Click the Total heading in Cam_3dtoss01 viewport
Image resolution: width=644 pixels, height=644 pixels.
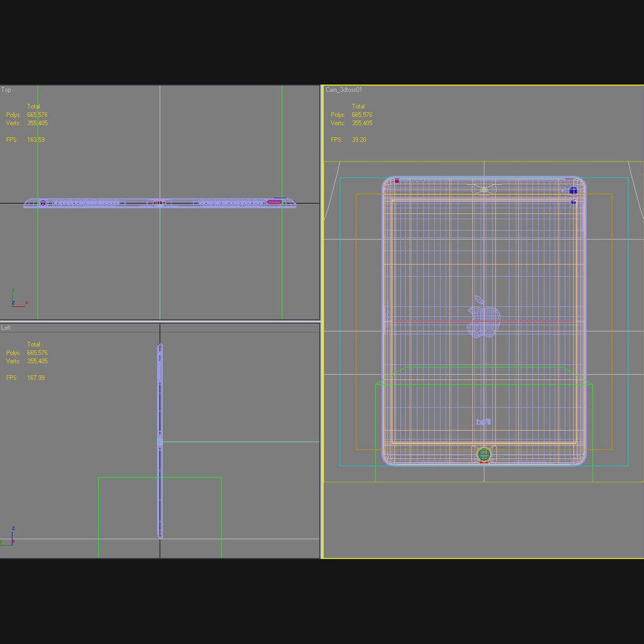358,106
